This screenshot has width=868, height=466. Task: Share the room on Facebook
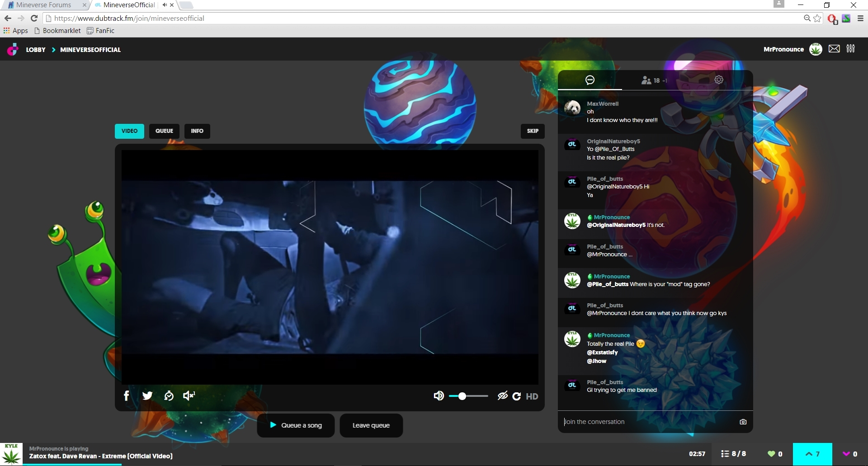[127, 396]
